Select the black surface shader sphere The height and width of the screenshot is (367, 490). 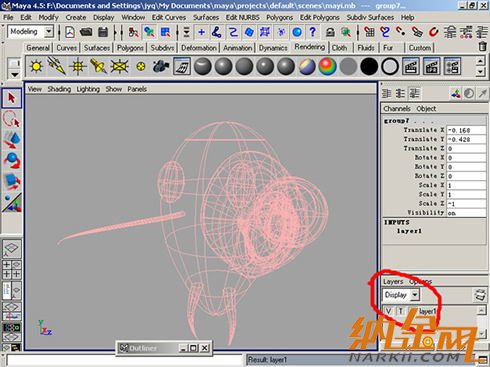coord(369,66)
